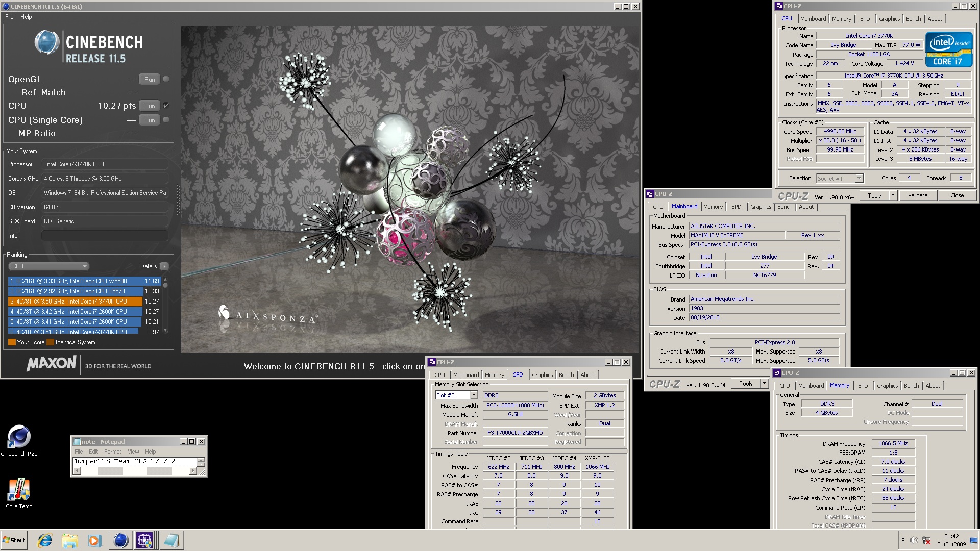Viewport: 980px width, 551px height.
Task: Click title bar icon of CPU-Z Mainboard window
Action: click(650, 194)
